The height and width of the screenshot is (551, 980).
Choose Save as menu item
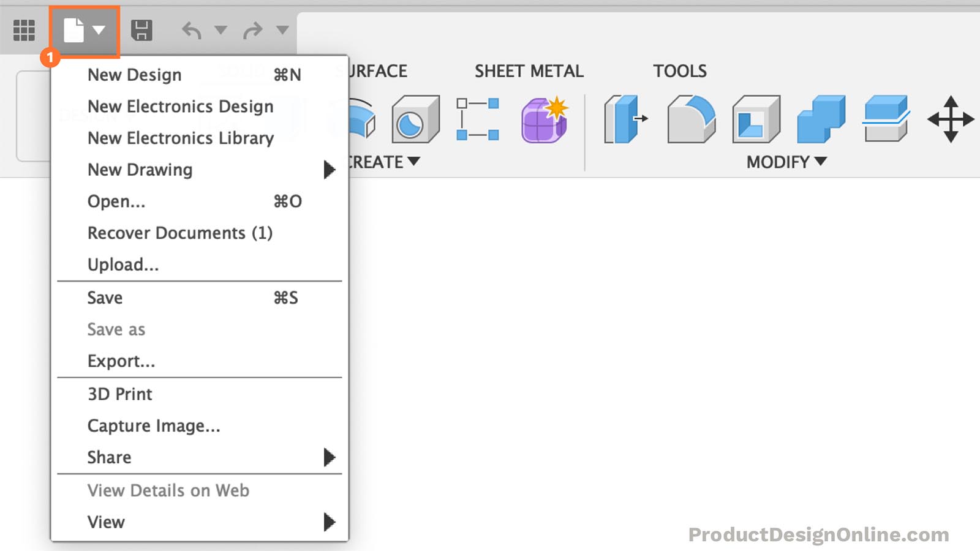point(200,329)
